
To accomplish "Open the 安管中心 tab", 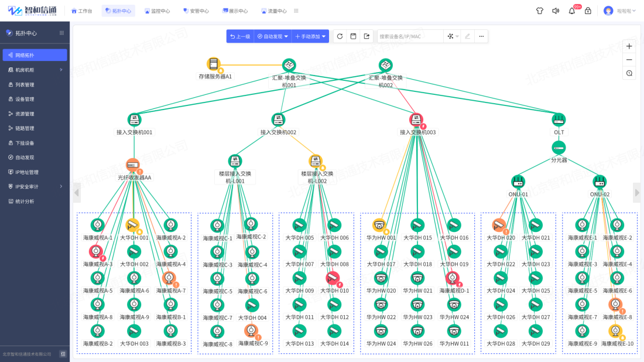I will 196,11.
